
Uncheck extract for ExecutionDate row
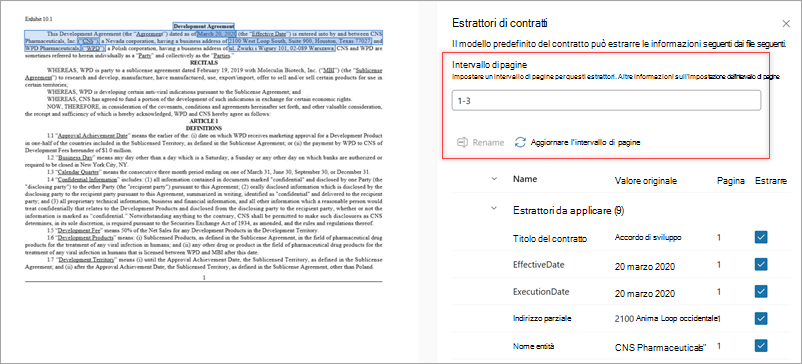point(761,291)
